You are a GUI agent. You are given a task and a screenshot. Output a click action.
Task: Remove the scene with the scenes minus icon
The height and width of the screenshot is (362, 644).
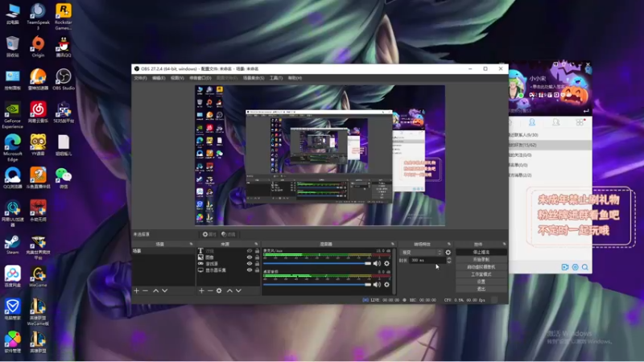(145, 290)
